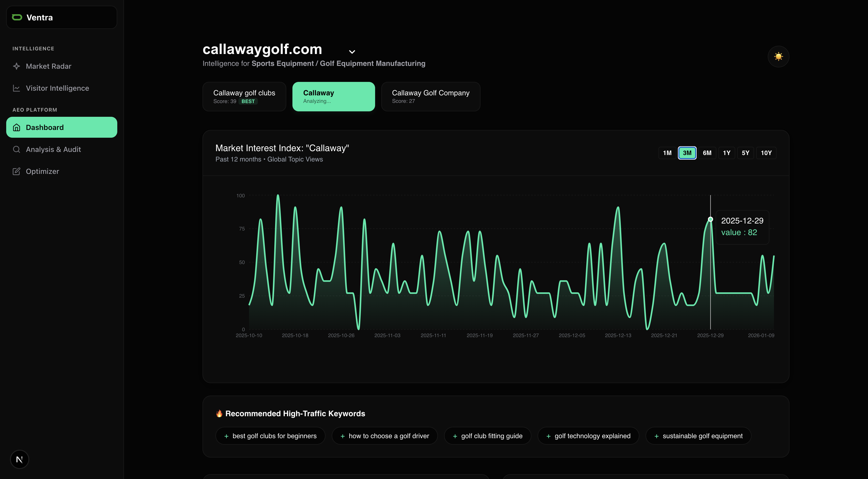Click the highlighted 3M range control
The height and width of the screenshot is (479, 868).
coord(687,153)
